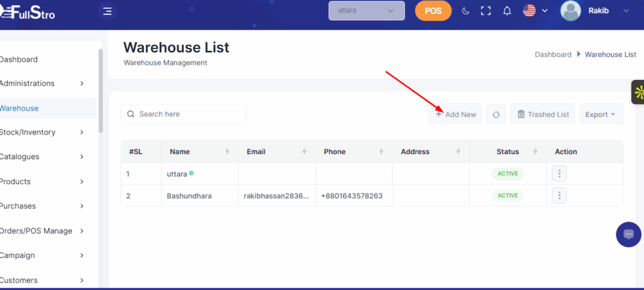
Task: Open the chat support bubble
Action: pos(628,235)
